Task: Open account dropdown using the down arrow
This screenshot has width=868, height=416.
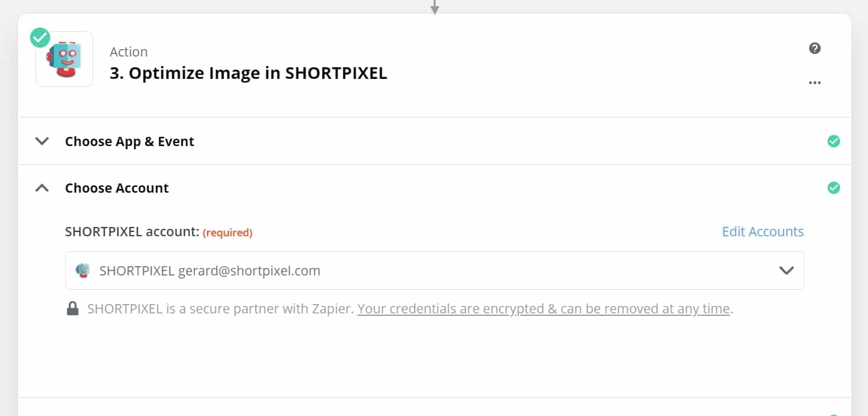Action: pos(786,270)
